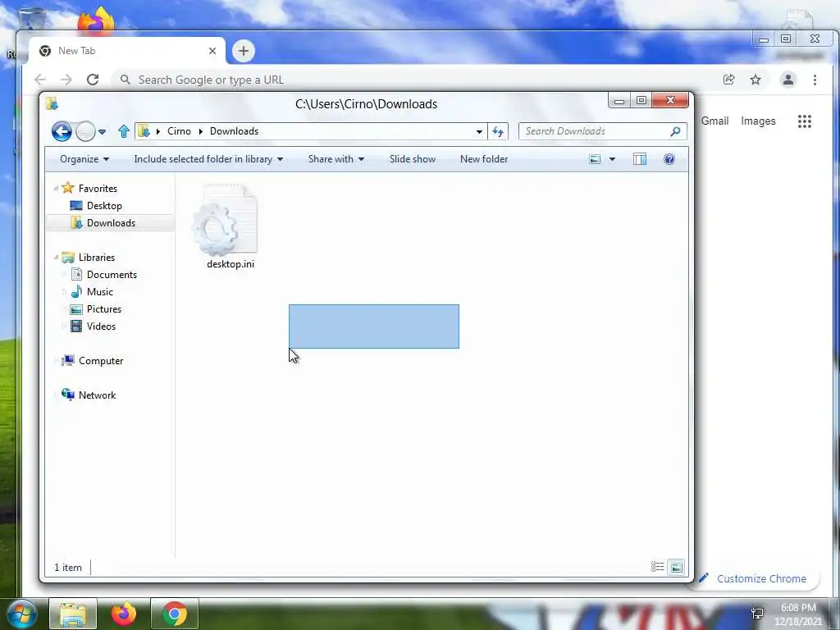Switch to Chrome in the taskbar
This screenshot has width=840, height=630.
(x=174, y=614)
